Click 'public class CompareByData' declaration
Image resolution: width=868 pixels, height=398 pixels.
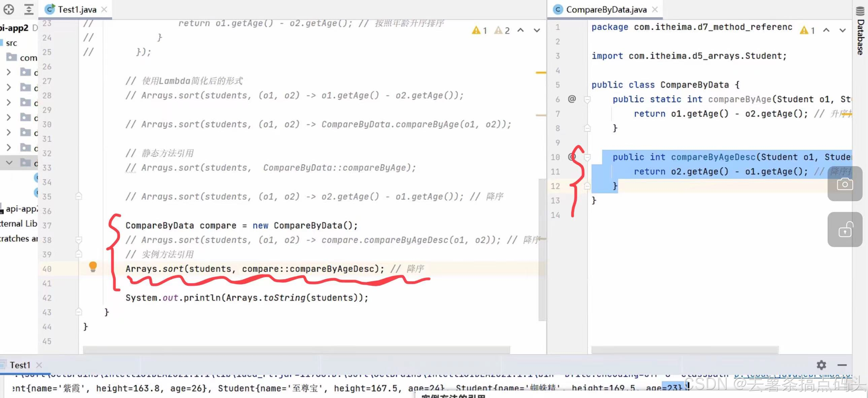pos(666,85)
